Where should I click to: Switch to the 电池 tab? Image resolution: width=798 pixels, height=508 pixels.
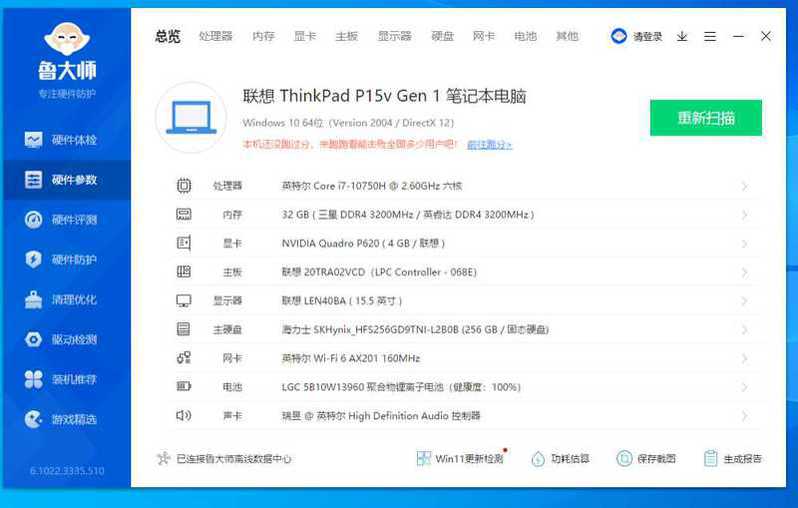[525, 36]
